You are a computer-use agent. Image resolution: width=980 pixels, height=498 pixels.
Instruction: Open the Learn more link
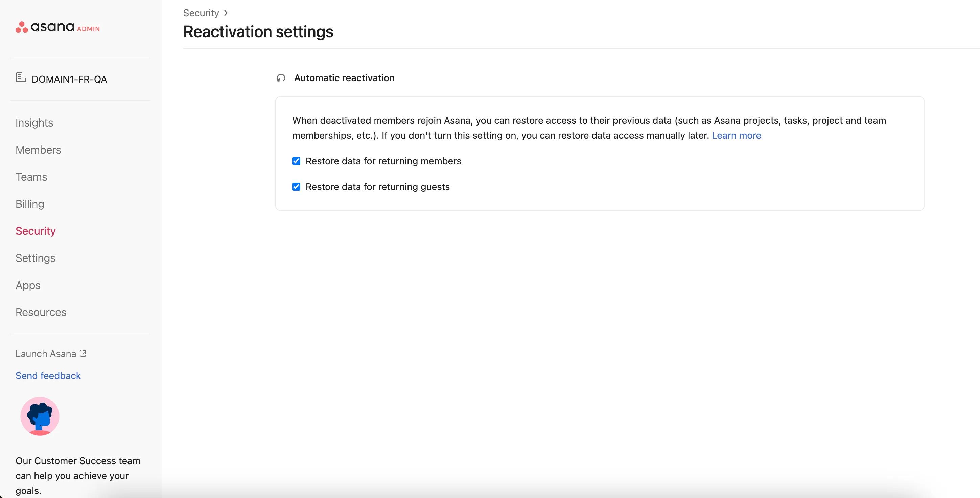point(736,136)
